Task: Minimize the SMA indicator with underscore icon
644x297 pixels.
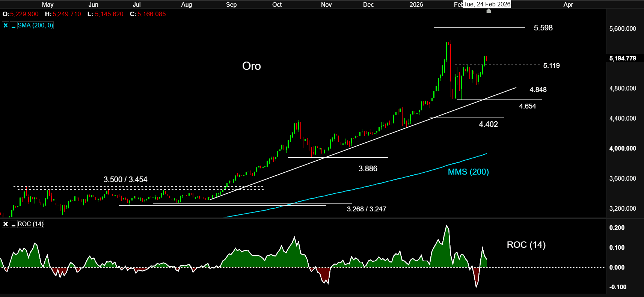Action: pyautogui.click(x=14, y=26)
